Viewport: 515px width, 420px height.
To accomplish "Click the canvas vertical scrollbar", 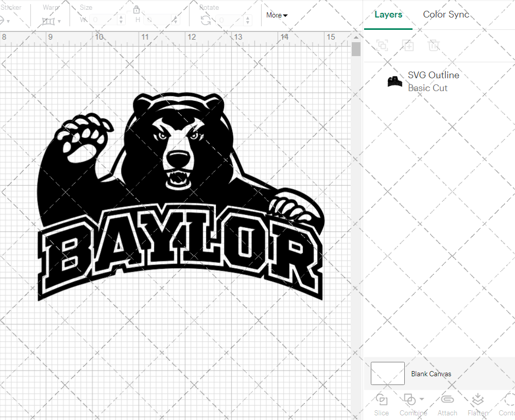I will click(x=356, y=49).
